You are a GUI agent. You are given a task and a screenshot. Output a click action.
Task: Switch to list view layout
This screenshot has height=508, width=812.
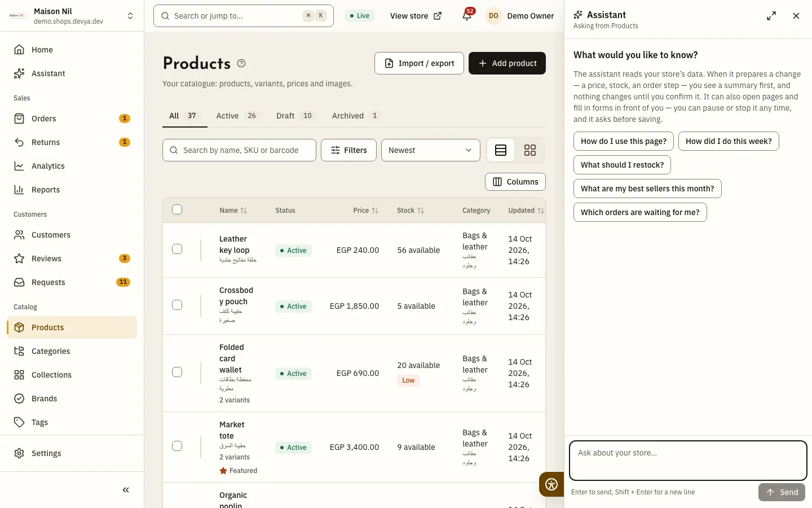point(501,150)
